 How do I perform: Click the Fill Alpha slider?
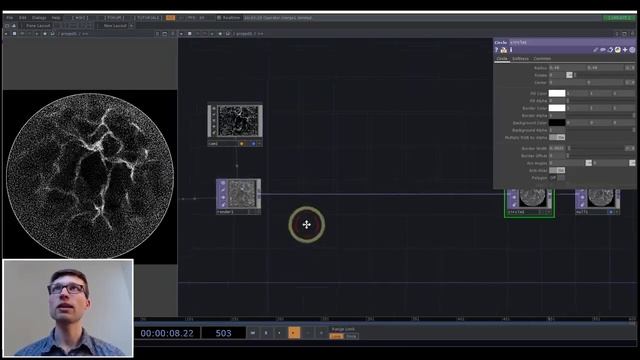(601, 101)
